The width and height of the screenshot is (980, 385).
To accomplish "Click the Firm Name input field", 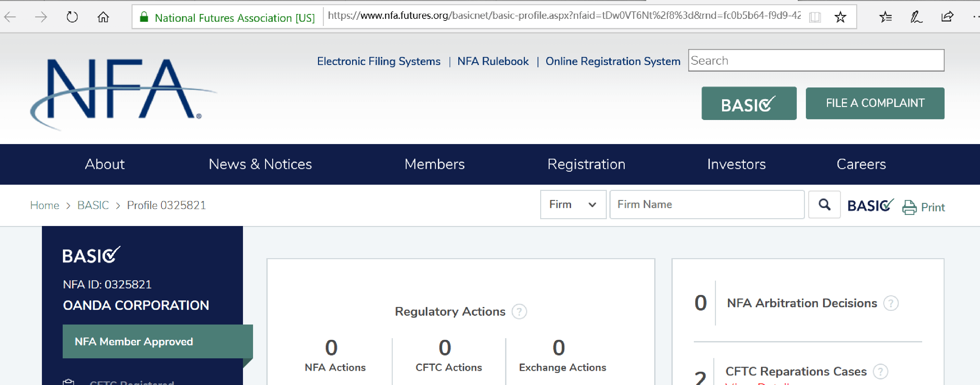I will coord(706,205).
